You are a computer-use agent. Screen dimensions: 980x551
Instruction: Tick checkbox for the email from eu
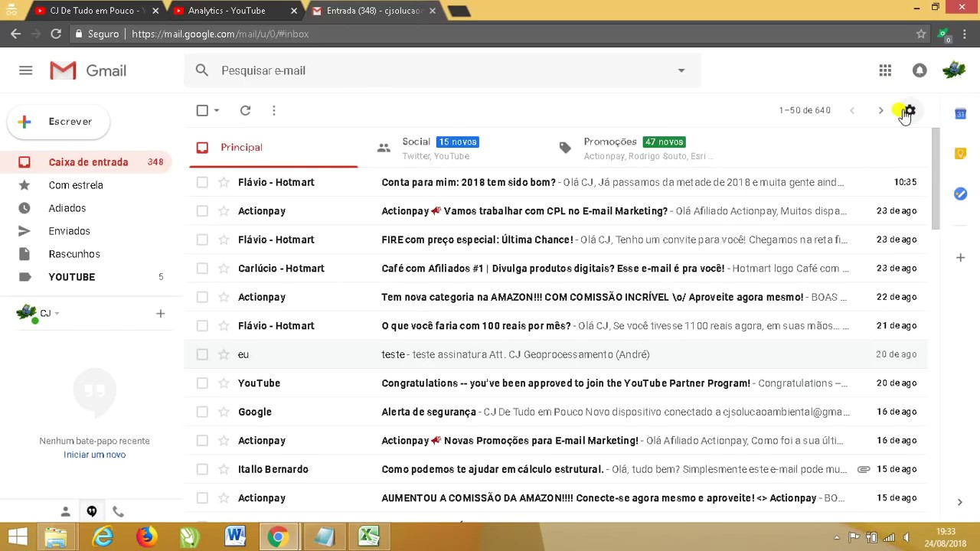pos(202,354)
